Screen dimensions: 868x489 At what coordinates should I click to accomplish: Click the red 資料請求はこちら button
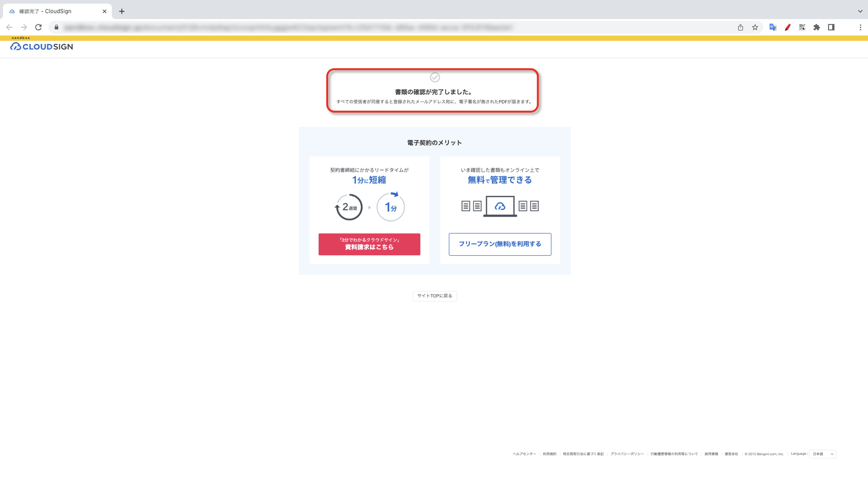pyautogui.click(x=369, y=244)
